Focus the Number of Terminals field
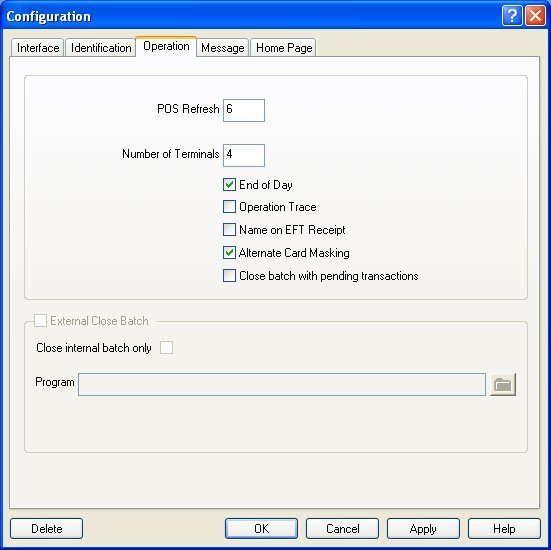The image size is (551, 550). pos(244,155)
